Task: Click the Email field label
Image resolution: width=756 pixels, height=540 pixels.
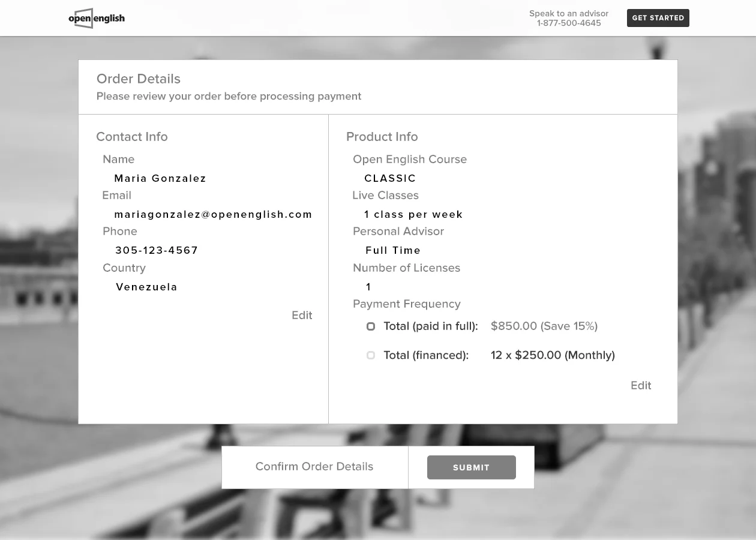Action: click(116, 195)
